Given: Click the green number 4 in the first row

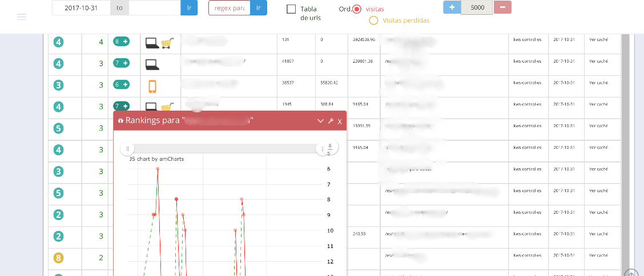Looking at the screenshot, I should point(101,42).
